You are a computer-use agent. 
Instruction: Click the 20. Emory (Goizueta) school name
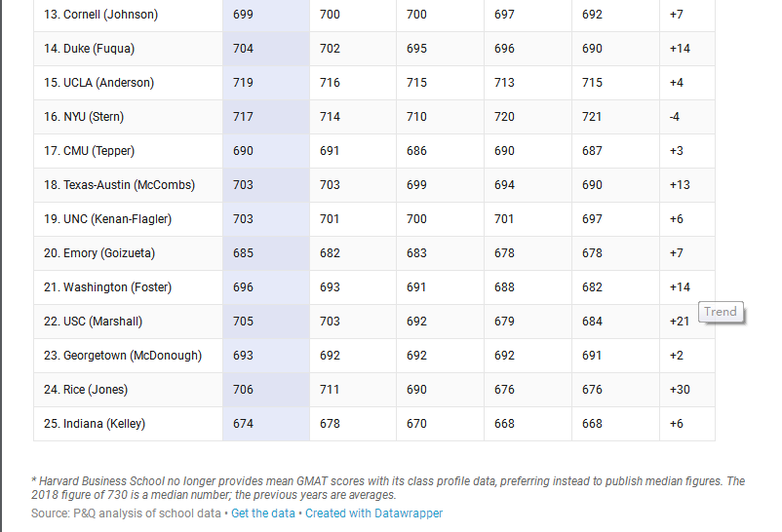coord(99,253)
